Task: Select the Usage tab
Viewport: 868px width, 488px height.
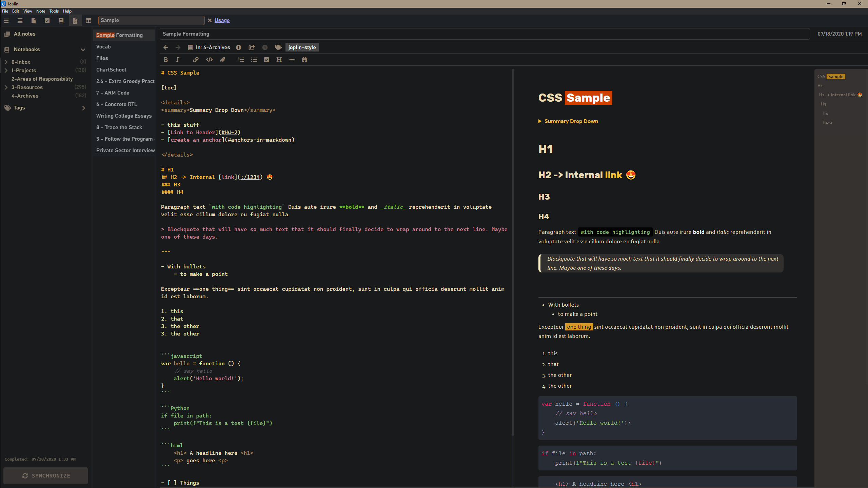Action: [222, 20]
